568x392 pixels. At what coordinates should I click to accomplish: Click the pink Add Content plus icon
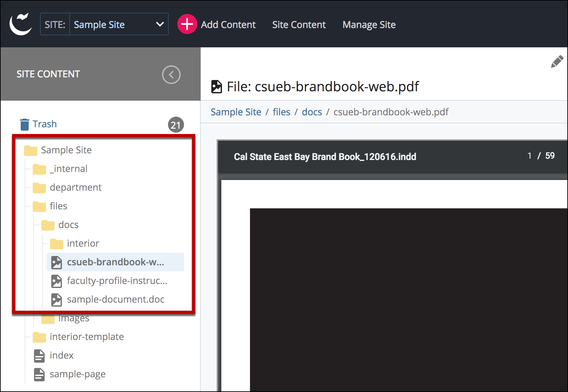tap(187, 24)
